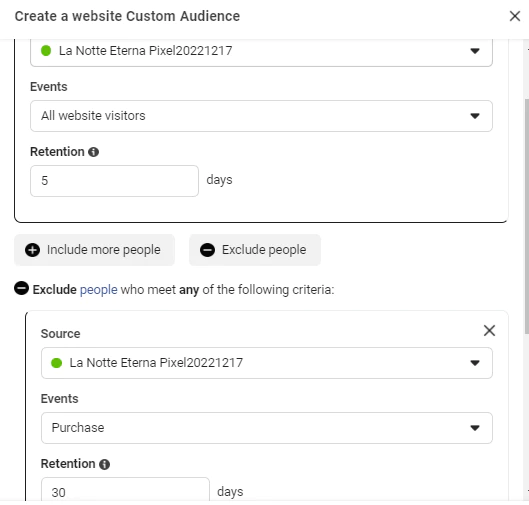
Task: Open the All website visitors events dropdown
Action: click(x=261, y=116)
